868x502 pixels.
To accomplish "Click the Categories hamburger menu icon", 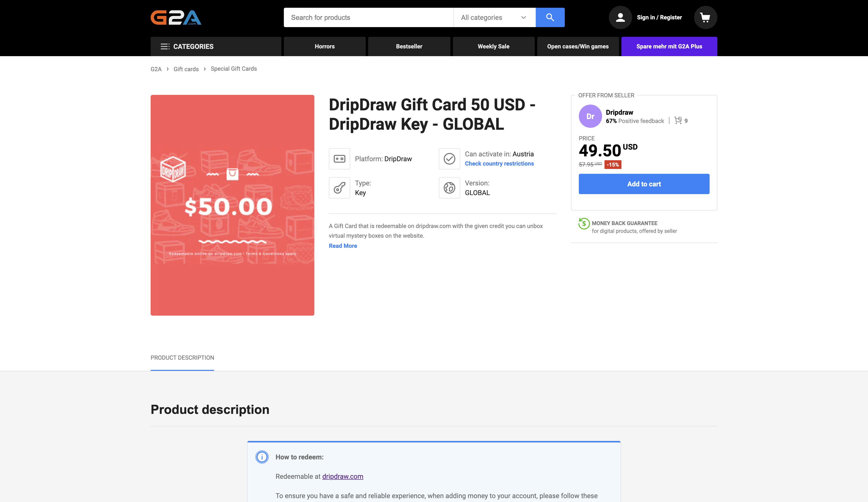I will 165,46.
